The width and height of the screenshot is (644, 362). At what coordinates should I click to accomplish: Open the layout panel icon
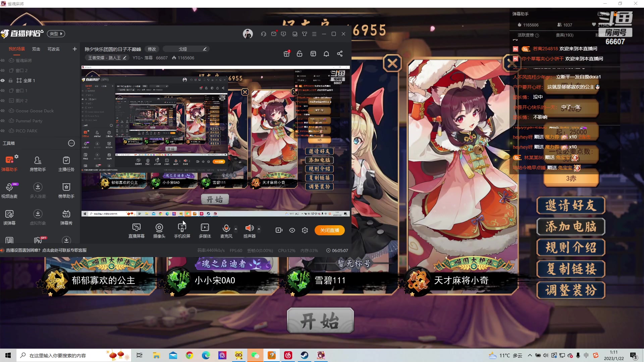tap(313, 54)
